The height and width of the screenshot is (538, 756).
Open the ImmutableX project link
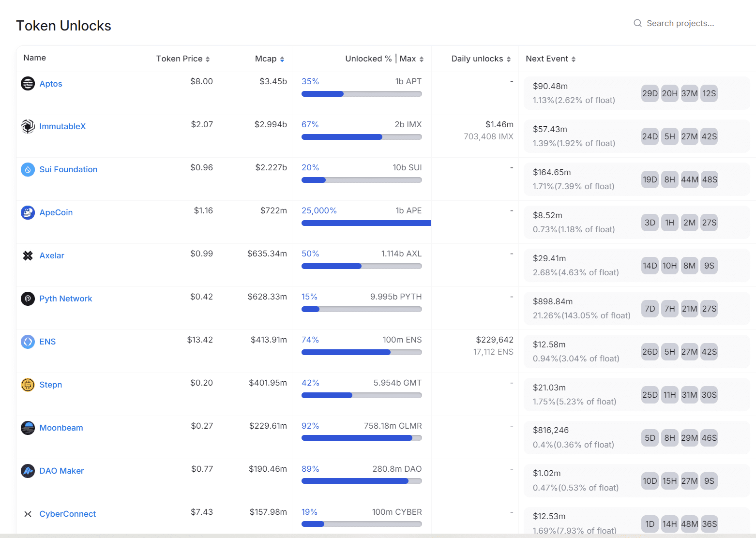point(62,126)
